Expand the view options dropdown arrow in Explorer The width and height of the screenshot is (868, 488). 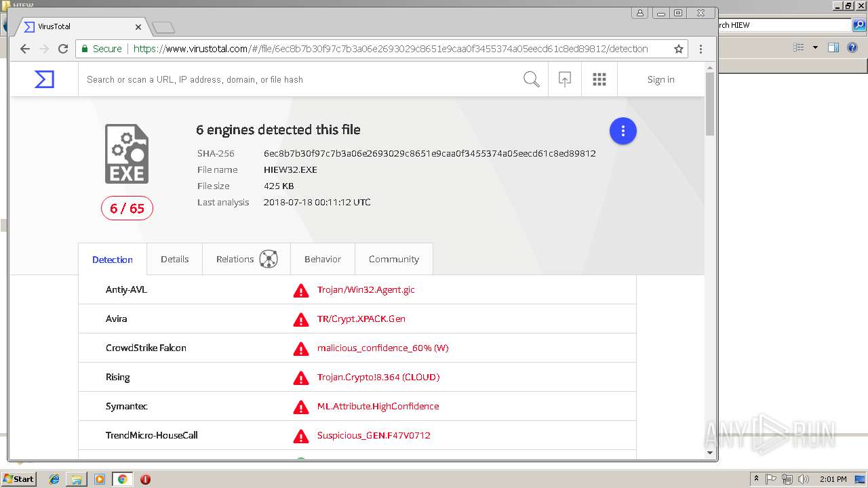[x=815, y=47]
